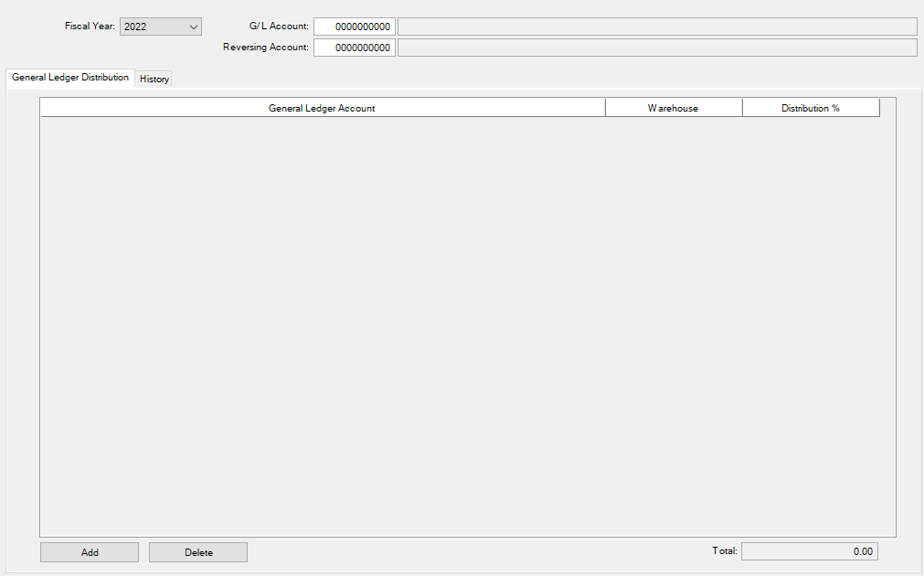Click the Reversing Account description box
The image size is (924, 576).
point(656,48)
